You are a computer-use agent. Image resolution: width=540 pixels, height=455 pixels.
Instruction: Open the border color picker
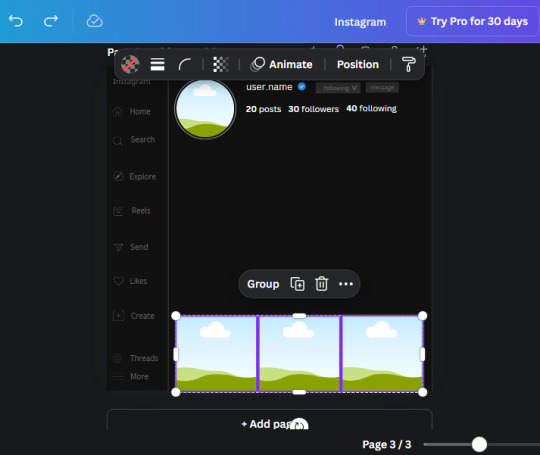pos(130,64)
